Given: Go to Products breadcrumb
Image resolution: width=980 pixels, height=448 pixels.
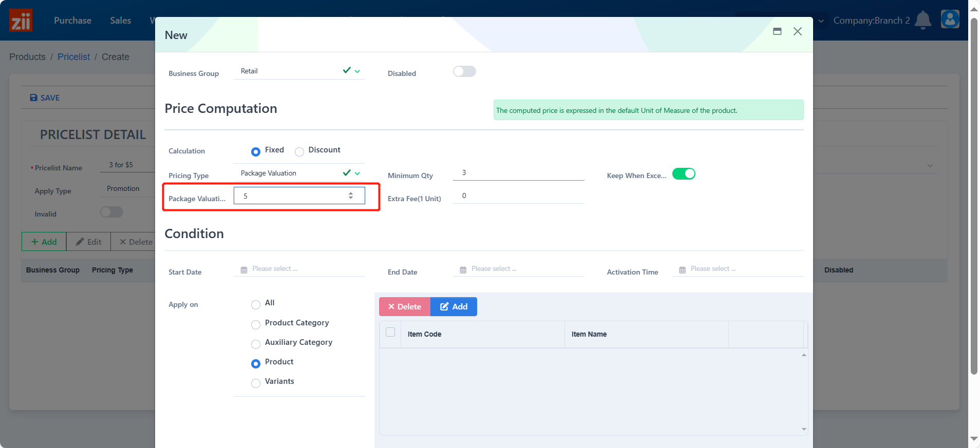Looking at the screenshot, I should pos(27,57).
